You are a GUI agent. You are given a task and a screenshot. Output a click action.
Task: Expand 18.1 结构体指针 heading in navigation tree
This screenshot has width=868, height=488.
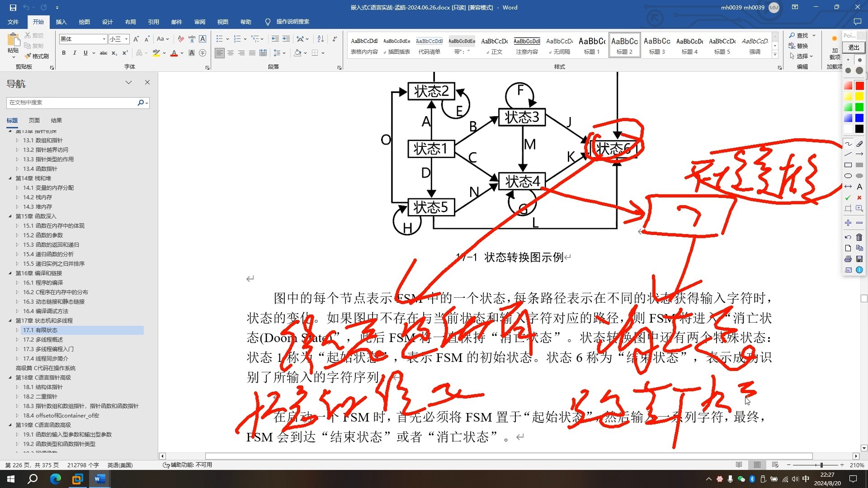17,387
